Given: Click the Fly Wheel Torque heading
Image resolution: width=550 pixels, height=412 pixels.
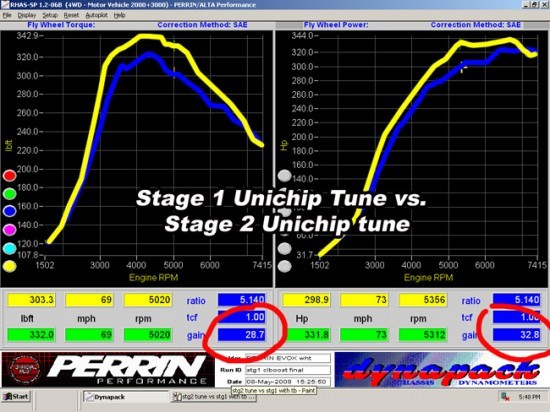Looking at the screenshot, I should (x=61, y=25).
